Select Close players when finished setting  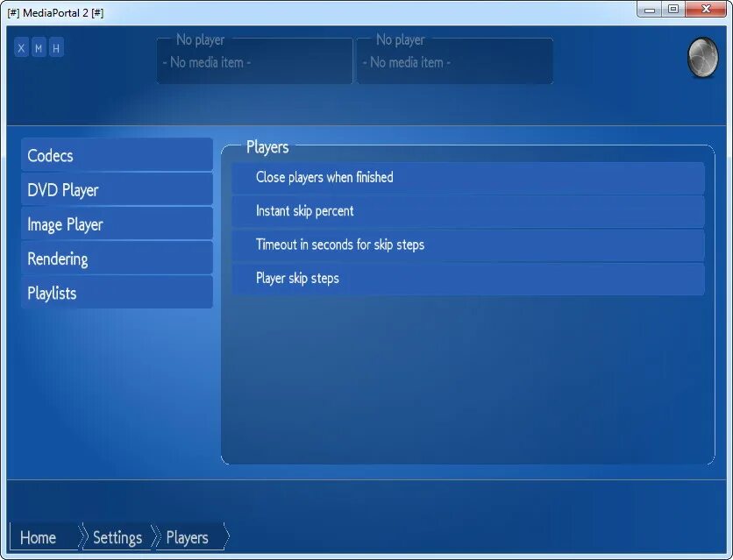click(468, 178)
